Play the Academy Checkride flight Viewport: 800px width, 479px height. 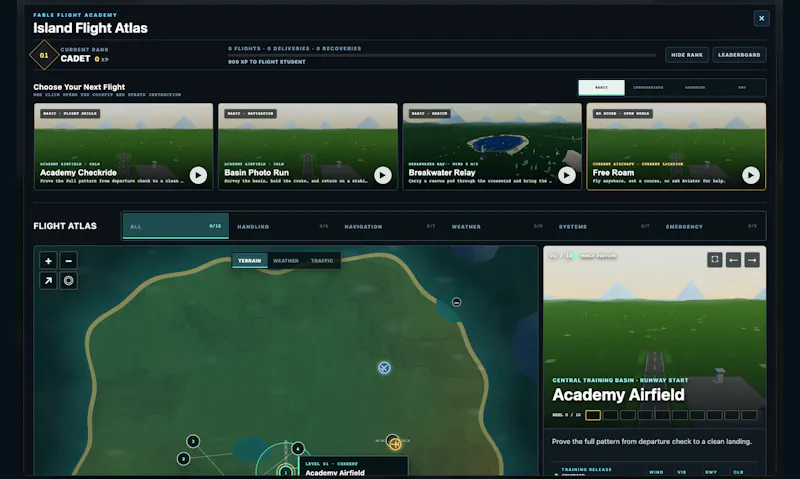pyautogui.click(x=198, y=175)
